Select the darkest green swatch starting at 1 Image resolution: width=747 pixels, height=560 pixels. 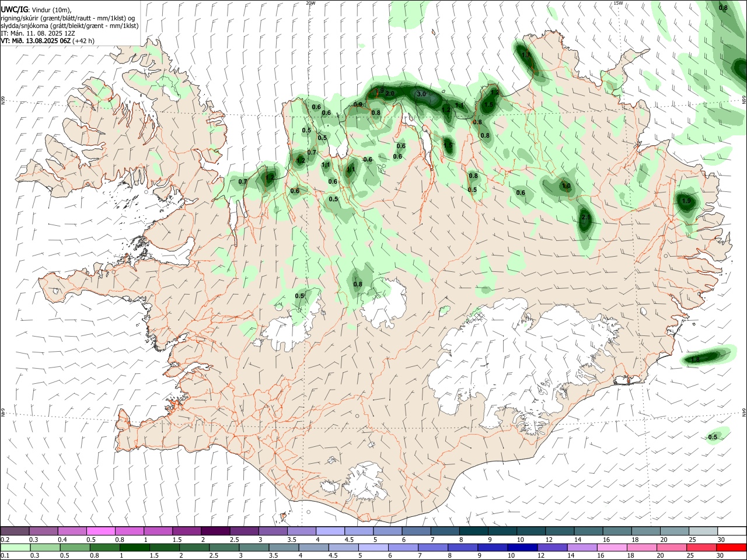tap(135, 547)
